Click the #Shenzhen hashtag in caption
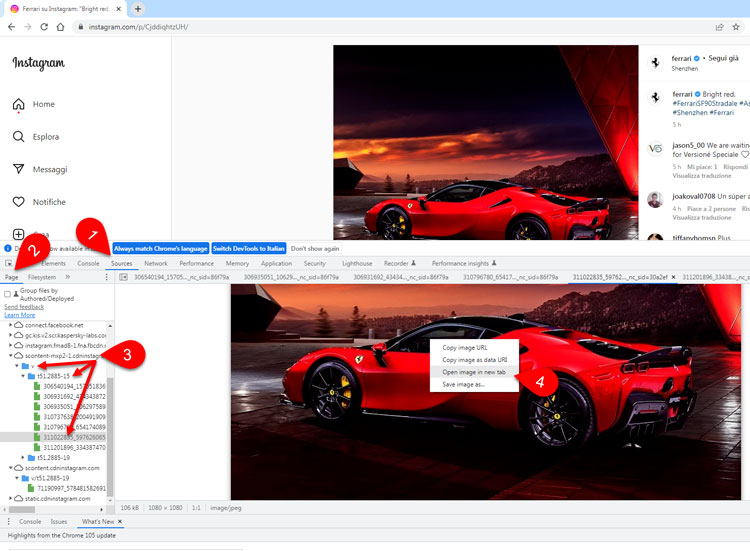This screenshot has width=750, height=551. pos(690,112)
